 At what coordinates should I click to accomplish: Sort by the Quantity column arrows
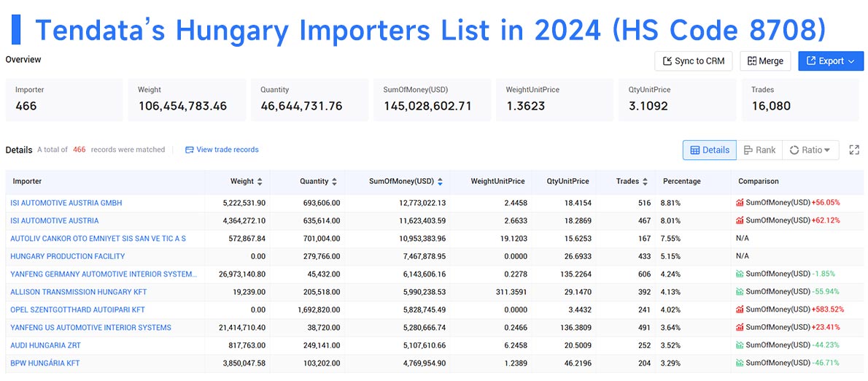click(x=334, y=181)
